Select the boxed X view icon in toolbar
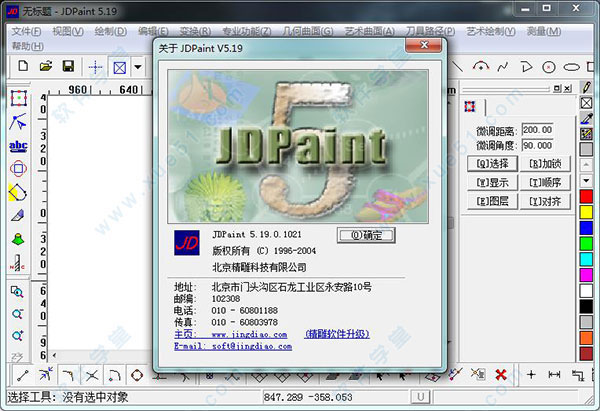This screenshot has height=411, width=600. click(120, 68)
